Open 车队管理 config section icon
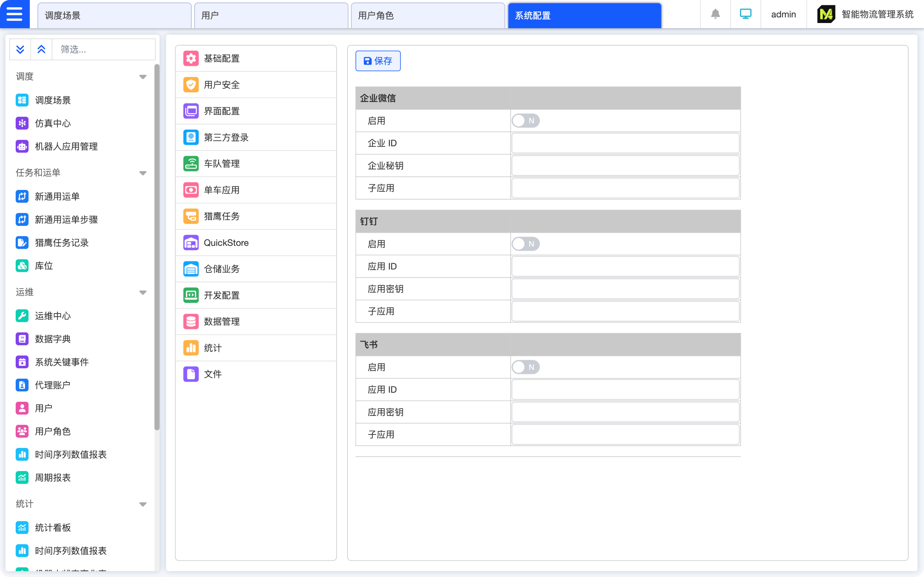Image resolution: width=924 pixels, height=577 pixels. point(191,164)
